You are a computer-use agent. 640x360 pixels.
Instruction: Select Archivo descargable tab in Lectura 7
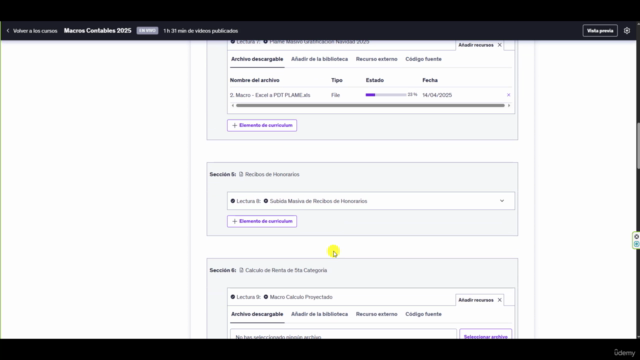(257, 59)
